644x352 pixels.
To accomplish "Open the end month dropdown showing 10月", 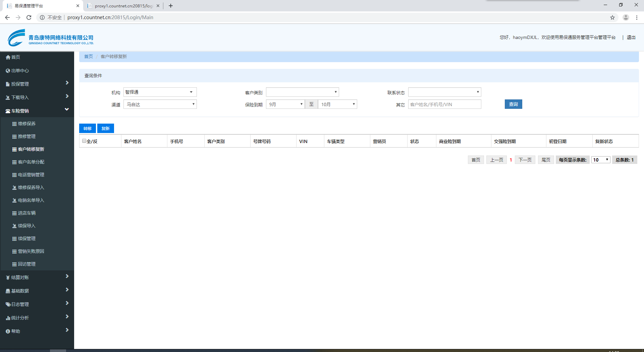I will [x=337, y=104].
